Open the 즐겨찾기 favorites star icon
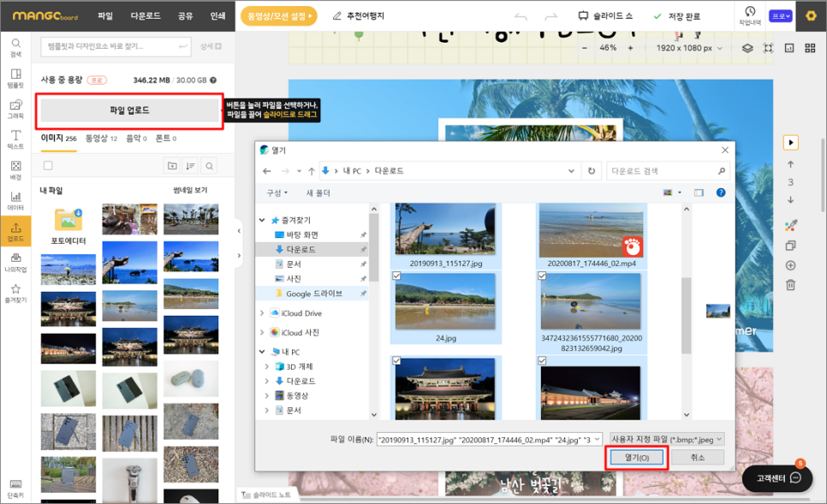The height and width of the screenshot is (504, 827). tap(15, 294)
